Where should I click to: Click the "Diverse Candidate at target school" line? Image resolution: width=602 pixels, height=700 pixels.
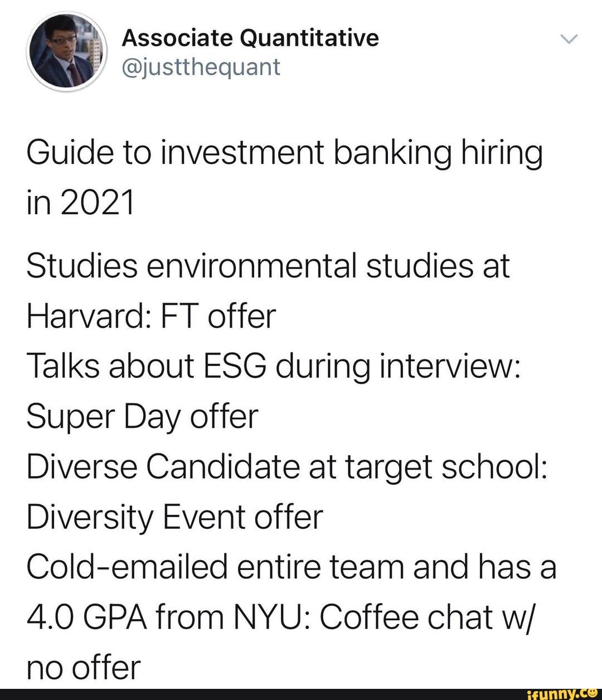click(x=287, y=466)
